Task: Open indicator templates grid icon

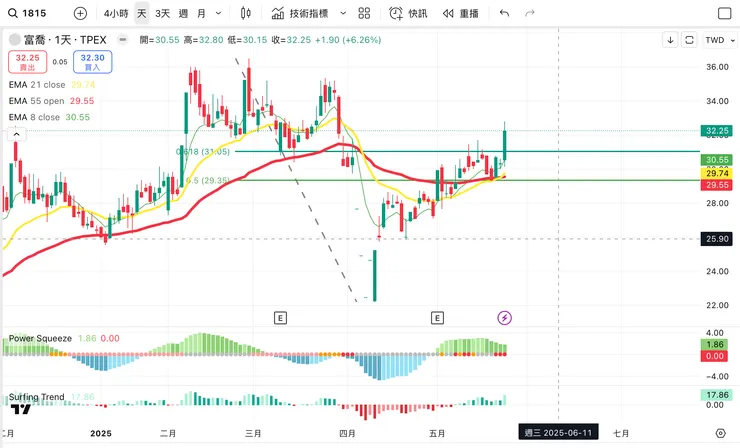Action: (364, 13)
